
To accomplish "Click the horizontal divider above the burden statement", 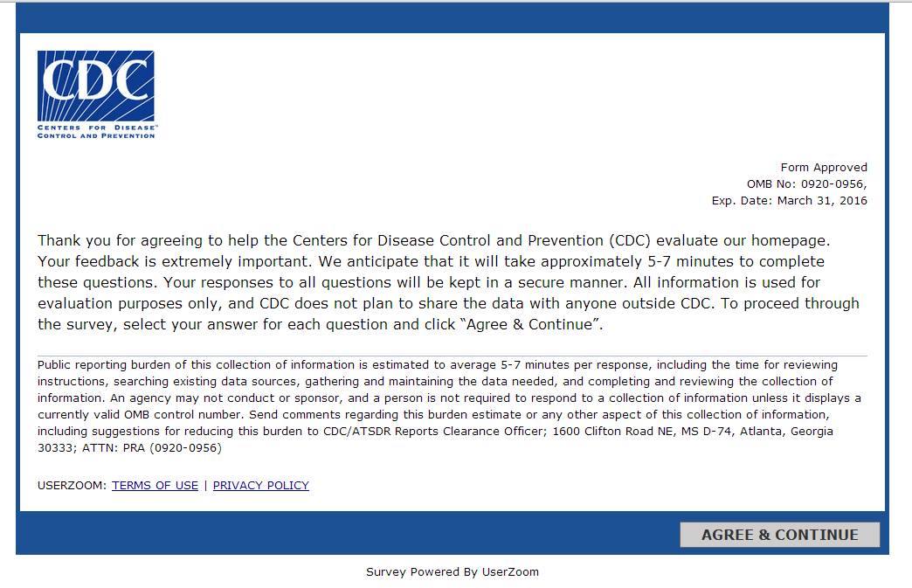I will [x=452, y=356].
